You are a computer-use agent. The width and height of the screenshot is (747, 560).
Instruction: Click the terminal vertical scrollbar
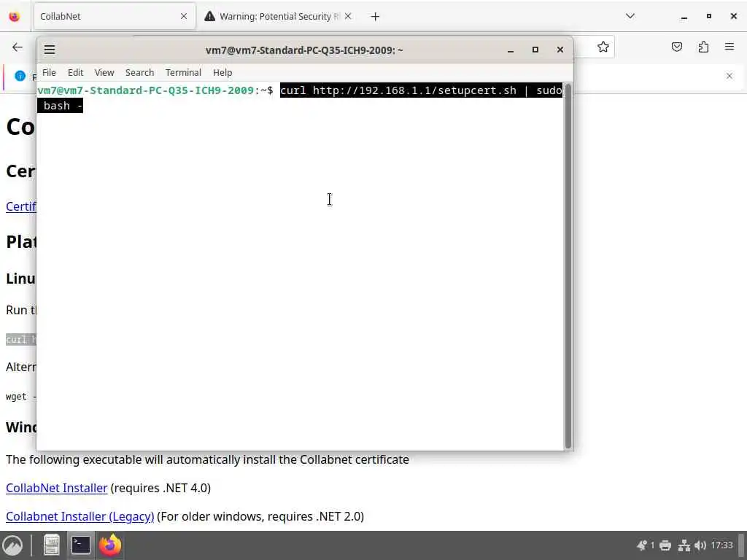568,265
